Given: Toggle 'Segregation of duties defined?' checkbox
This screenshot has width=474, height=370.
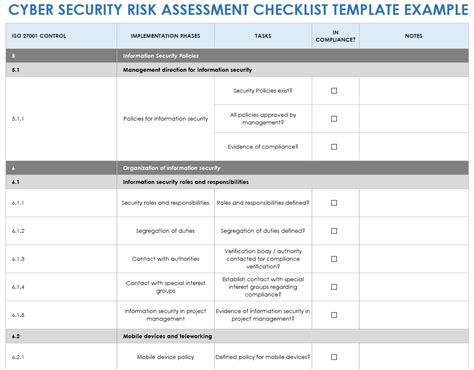Looking at the screenshot, I should (334, 231).
